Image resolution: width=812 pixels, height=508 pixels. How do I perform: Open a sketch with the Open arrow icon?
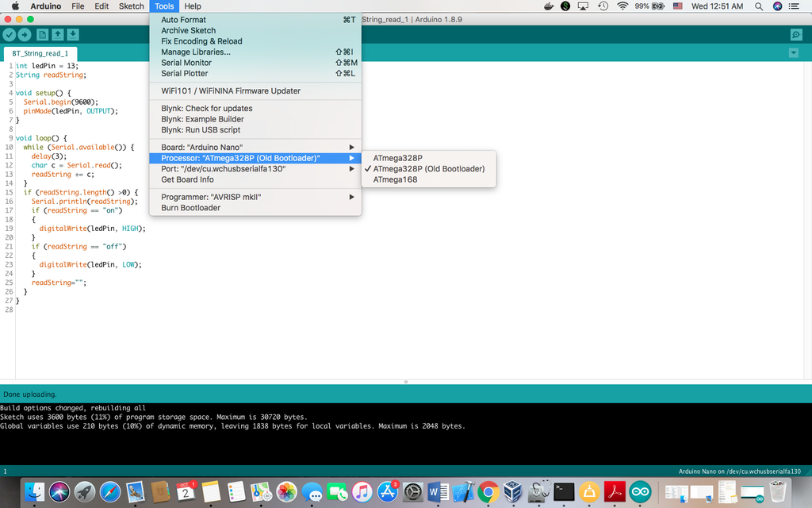point(57,35)
